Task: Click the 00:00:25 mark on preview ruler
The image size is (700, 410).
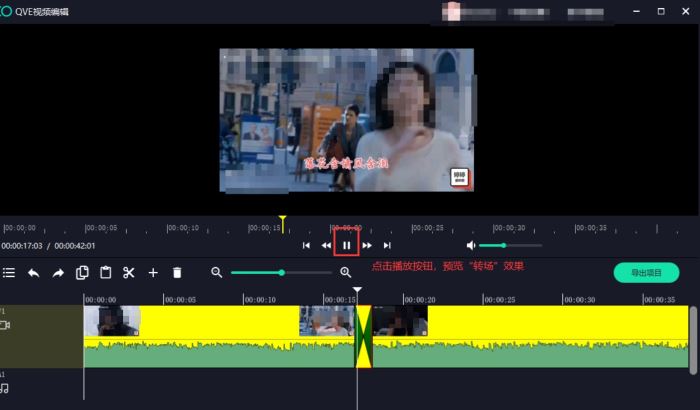Action: [427, 228]
